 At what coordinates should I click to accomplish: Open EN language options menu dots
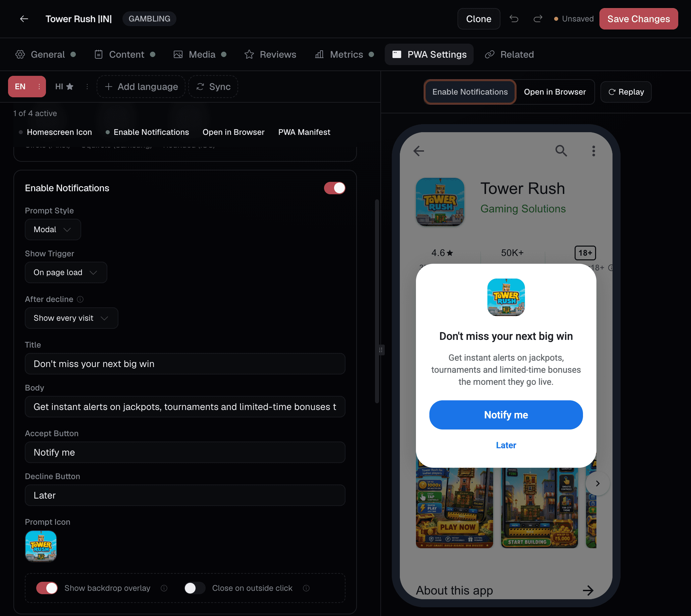pos(39,87)
